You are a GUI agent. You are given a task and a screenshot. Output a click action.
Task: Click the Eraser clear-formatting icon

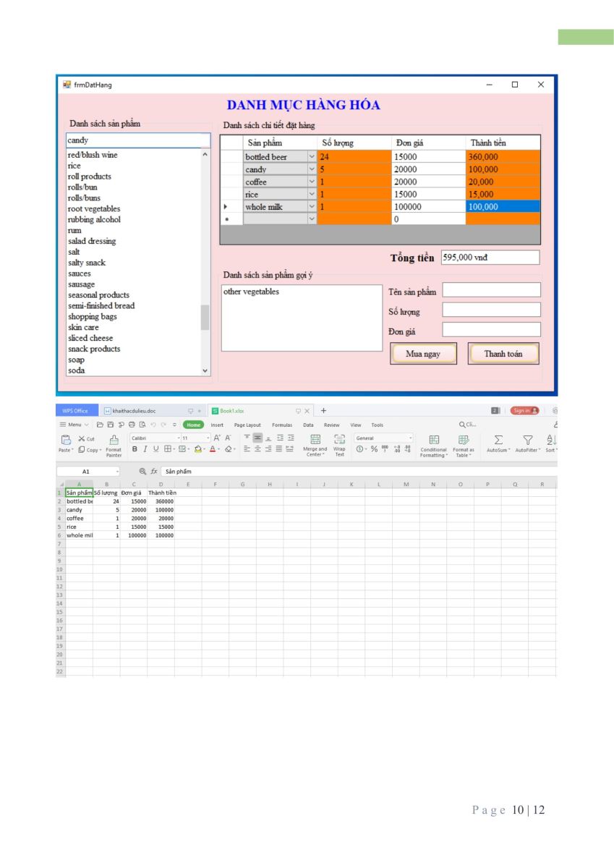228,449
